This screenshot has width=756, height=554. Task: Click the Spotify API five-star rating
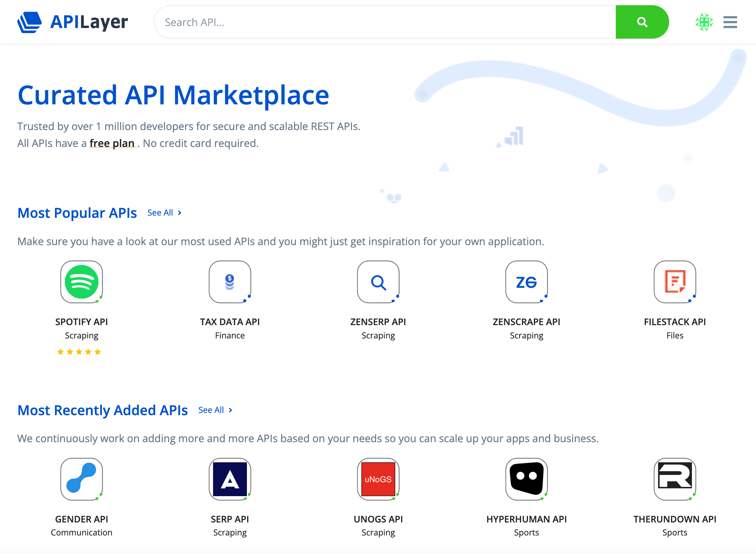pyautogui.click(x=79, y=352)
